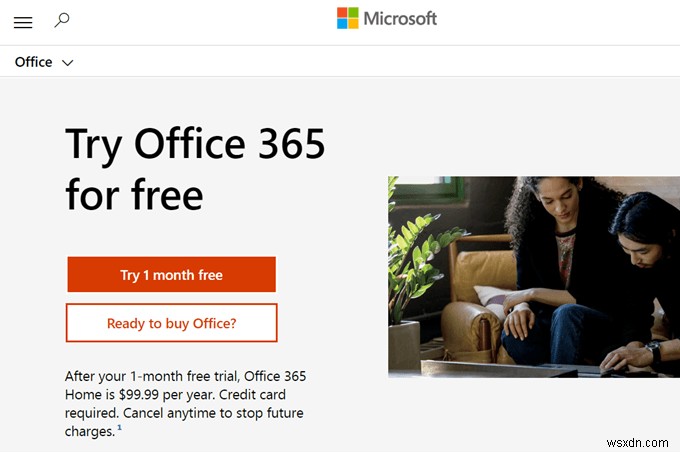Screen dimensions: 680x453
Task: Open the hamburger navigation menu
Action: pyautogui.click(x=22, y=22)
